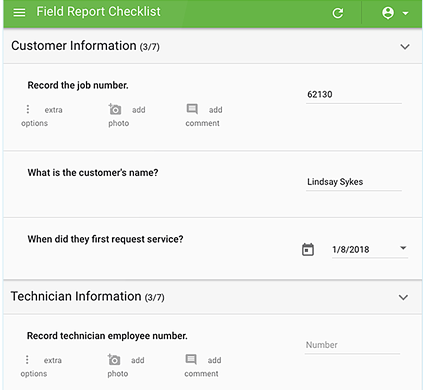The image size is (426, 390).
Task: Click 'add photo' label under job number
Action: [127, 116]
